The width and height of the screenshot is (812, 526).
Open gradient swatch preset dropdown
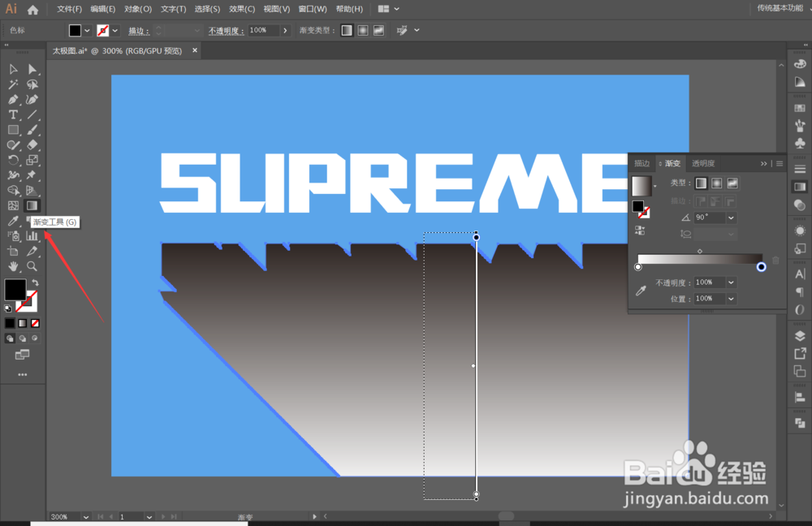655,186
